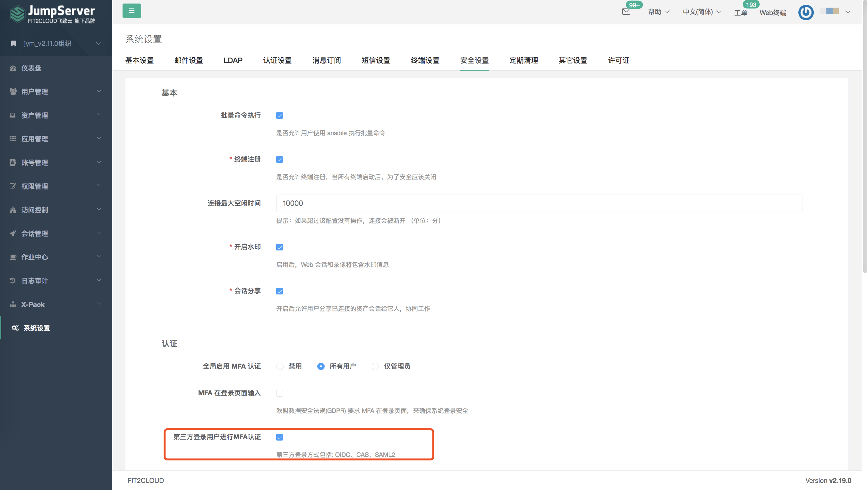868x490 pixels.
Task: Open the LDAP settings tab
Action: tap(233, 60)
